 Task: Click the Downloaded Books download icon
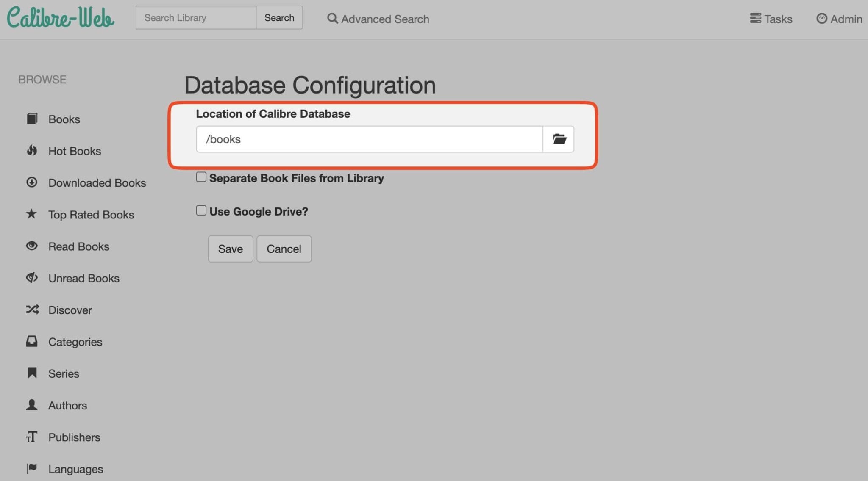point(32,182)
